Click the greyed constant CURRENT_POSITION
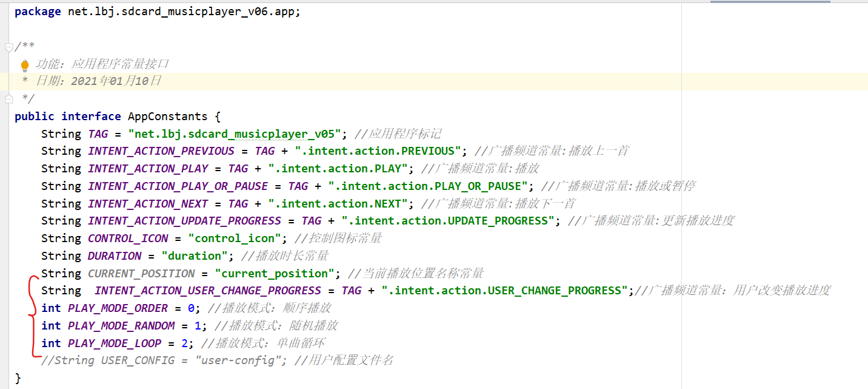The image size is (868, 389). coord(141,274)
